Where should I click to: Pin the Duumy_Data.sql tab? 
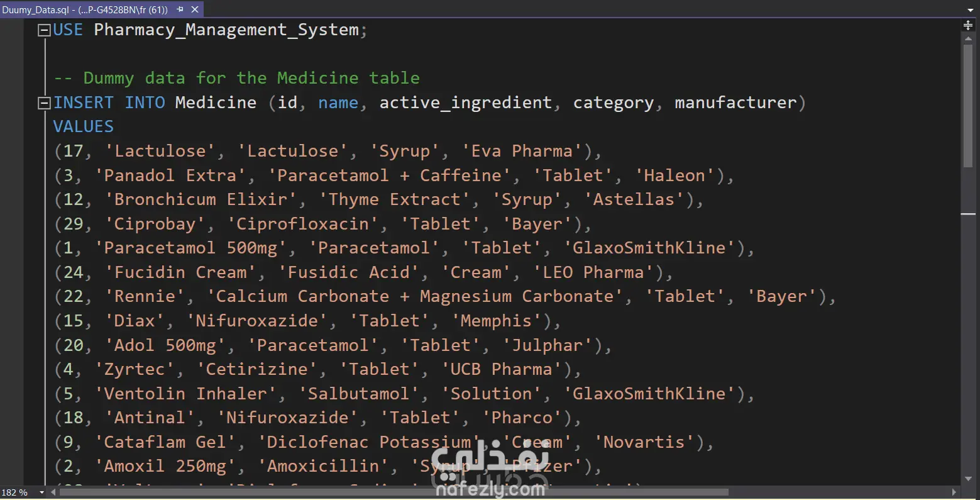pos(180,9)
